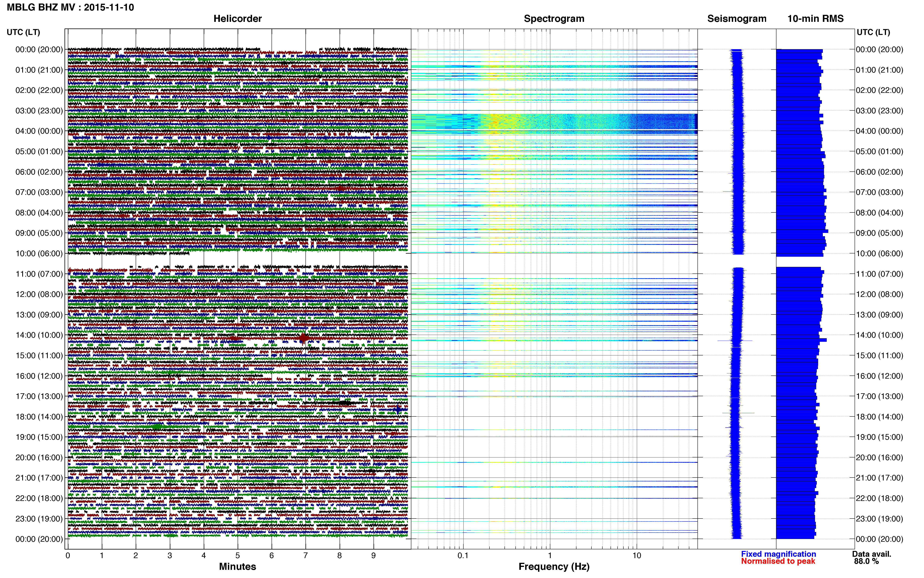Viewport: 924px width, 578px height.
Task: Select the Helicorder panel heading
Action: (x=237, y=18)
